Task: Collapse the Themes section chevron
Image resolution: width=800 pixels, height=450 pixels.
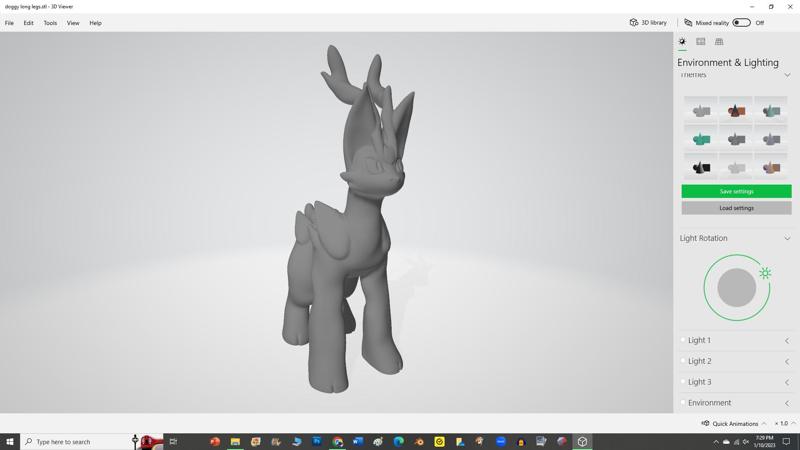Action: [787, 76]
